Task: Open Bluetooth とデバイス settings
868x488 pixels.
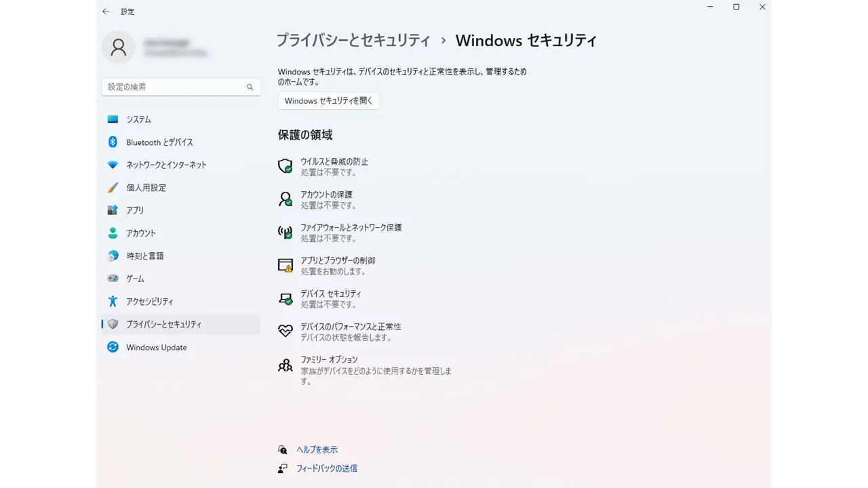Action: [x=159, y=142]
